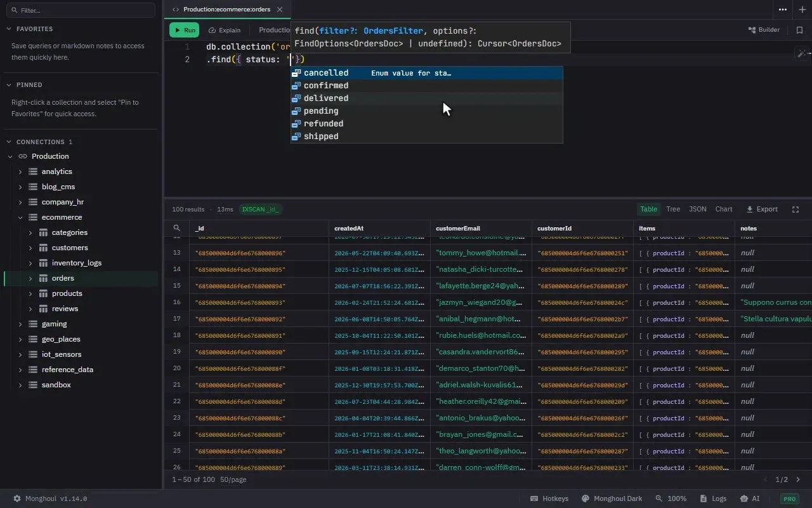Expand the analytics database
The height and width of the screenshot is (508, 812).
point(20,171)
